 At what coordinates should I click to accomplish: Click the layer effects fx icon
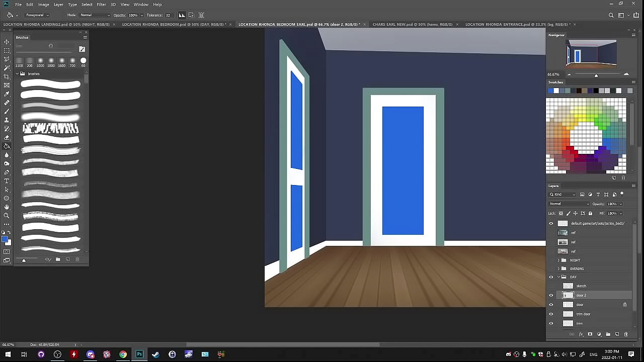coord(581,334)
